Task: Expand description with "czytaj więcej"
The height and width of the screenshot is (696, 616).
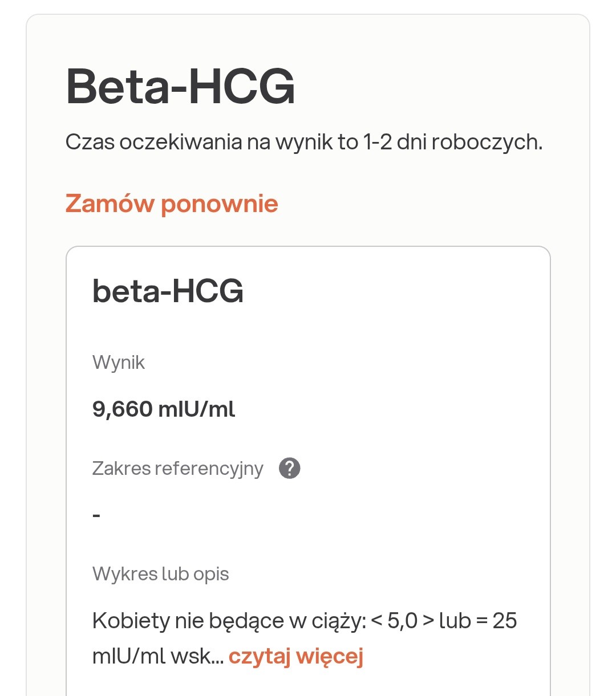Action: [x=295, y=656]
